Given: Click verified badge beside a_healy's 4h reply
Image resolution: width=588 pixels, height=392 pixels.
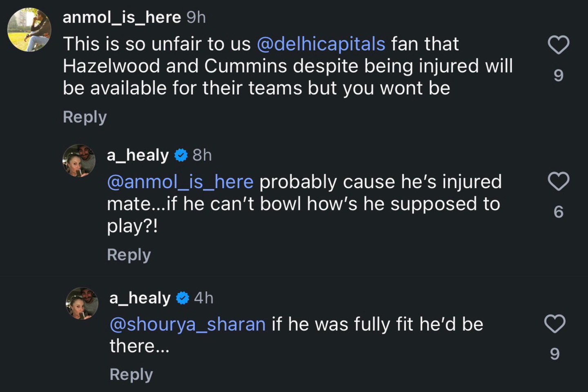Looking at the screenshot, I should [183, 298].
